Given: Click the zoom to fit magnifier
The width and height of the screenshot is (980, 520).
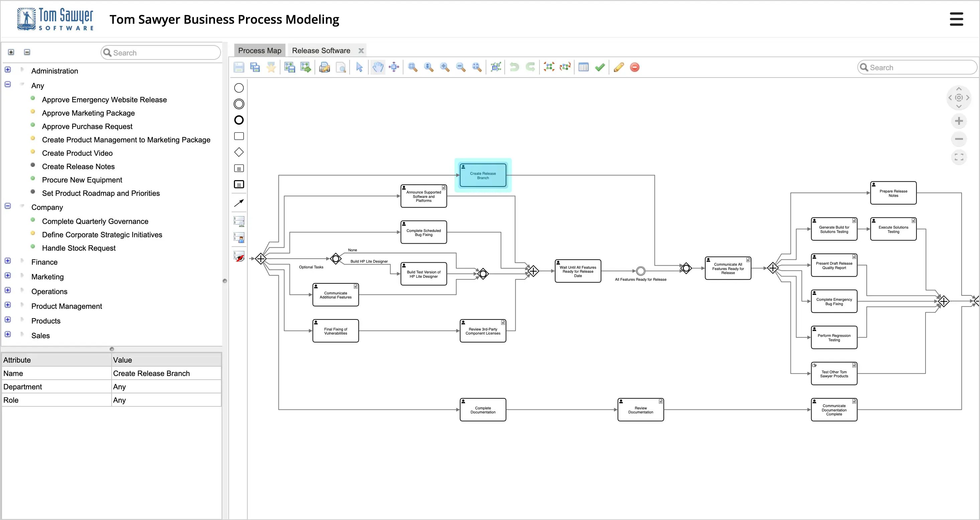Looking at the screenshot, I should pos(477,67).
